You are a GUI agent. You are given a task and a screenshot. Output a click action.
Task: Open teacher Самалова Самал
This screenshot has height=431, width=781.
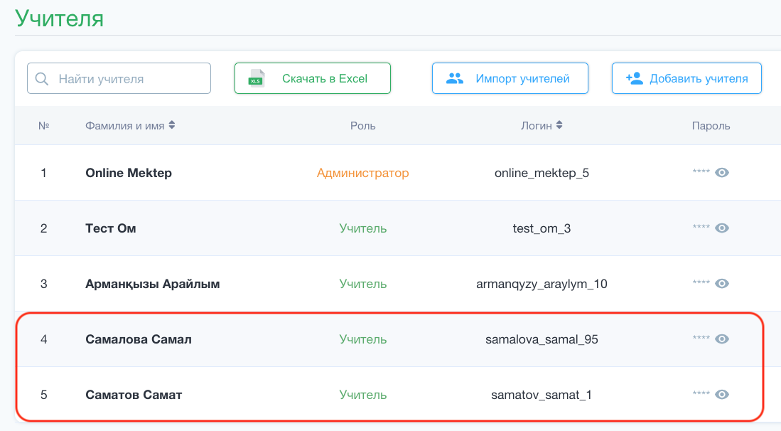[138, 339]
